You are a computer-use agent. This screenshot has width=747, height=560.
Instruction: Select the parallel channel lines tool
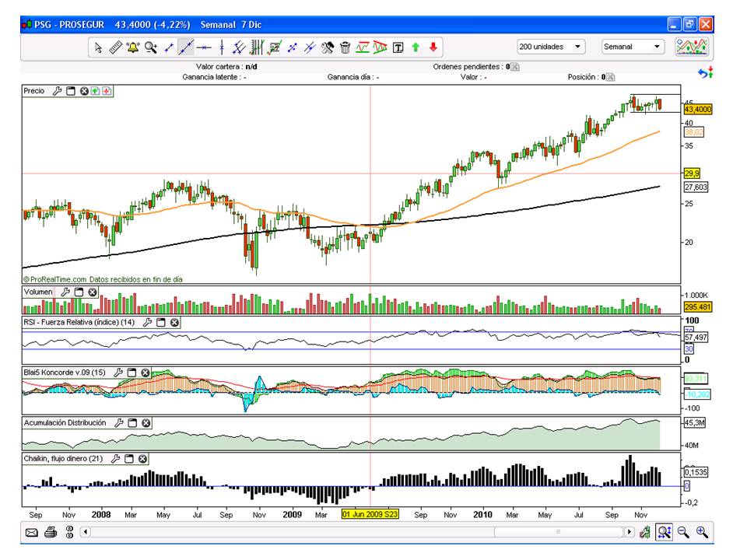tap(239, 47)
